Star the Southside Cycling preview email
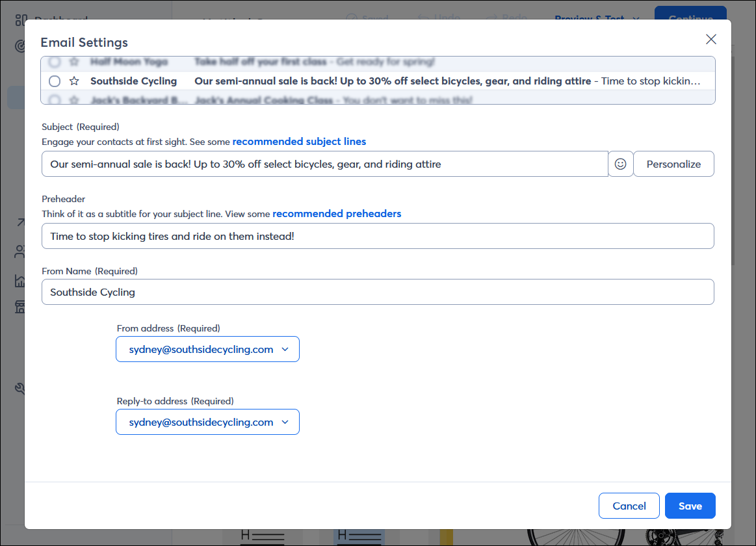Screen dimensions: 756x546 pos(73,81)
